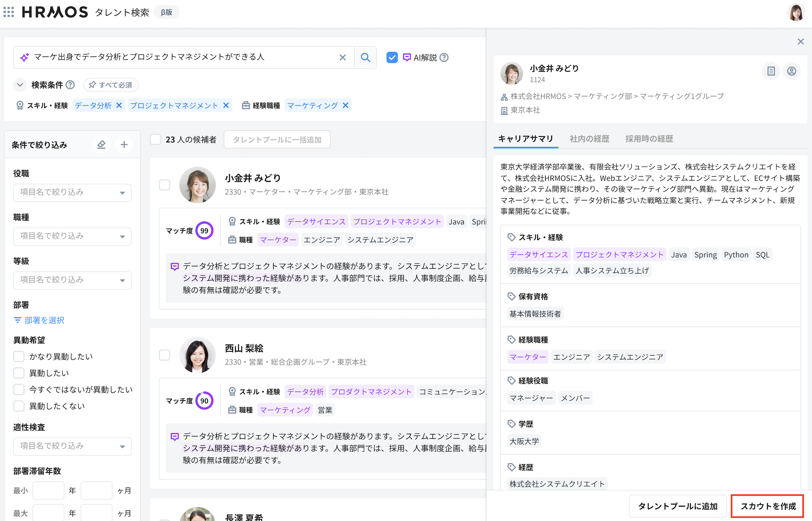Clear the search query text
The image size is (812, 521).
(342, 58)
